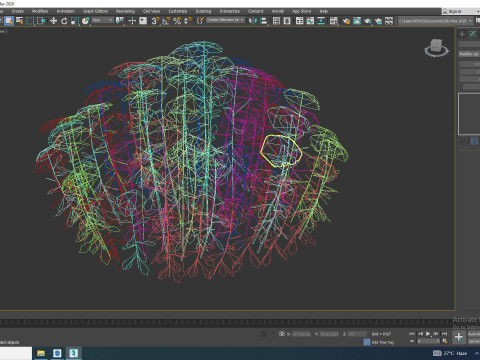The width and height of the screenshot is (480, 360).
Task: Click the Select and Place tool
Action: [85, 21]
